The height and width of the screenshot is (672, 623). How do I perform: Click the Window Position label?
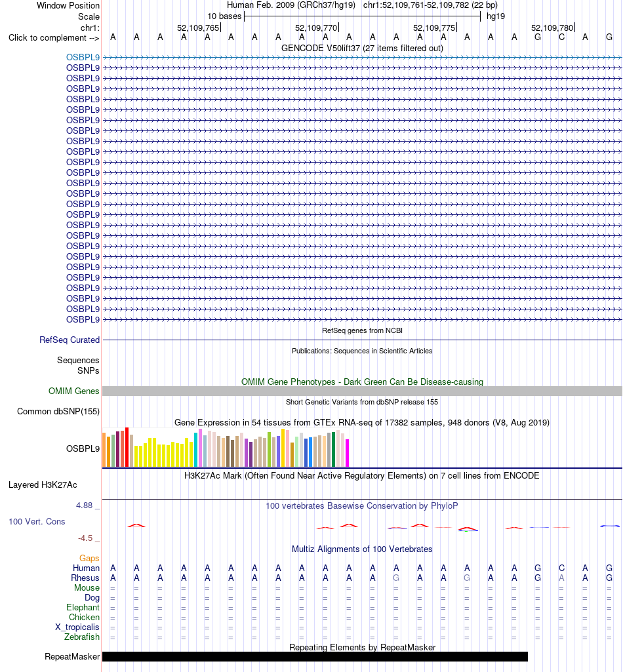[x=68, y=5]
